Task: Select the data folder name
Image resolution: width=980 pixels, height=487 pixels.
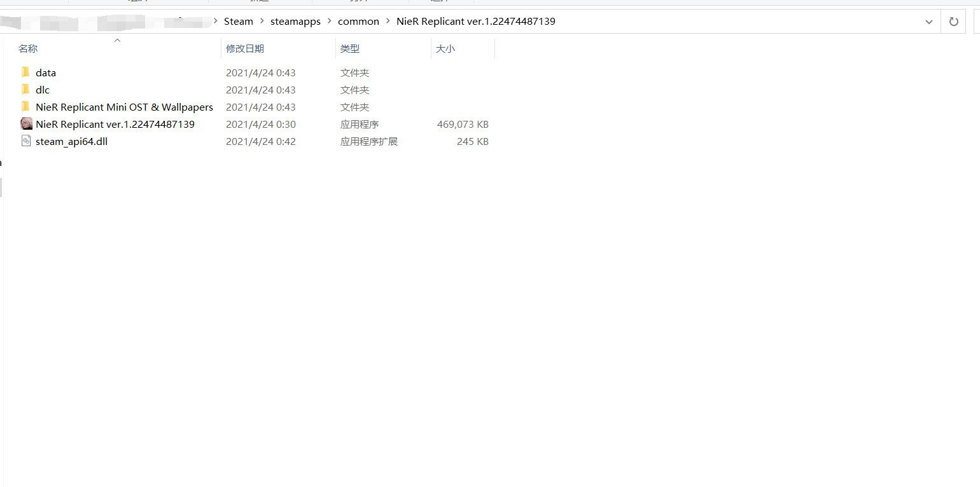Action: tap(46, 72)
